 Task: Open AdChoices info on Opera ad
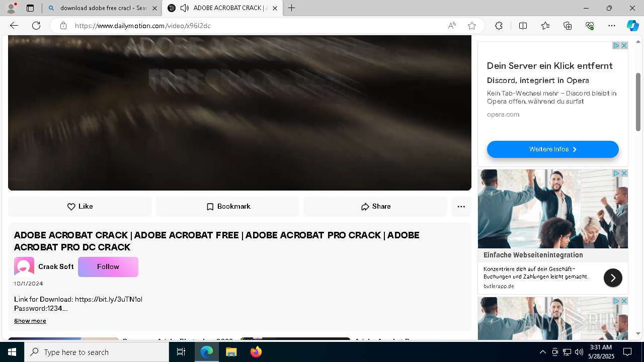(x=616, y=46)
